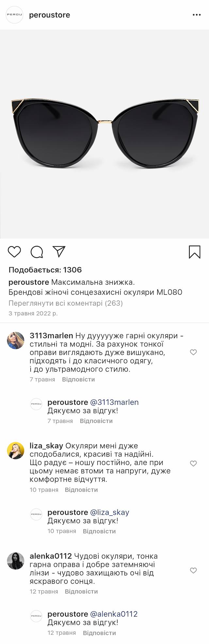
Task: Share the post with paper plane icon
Action: point(59,251)
